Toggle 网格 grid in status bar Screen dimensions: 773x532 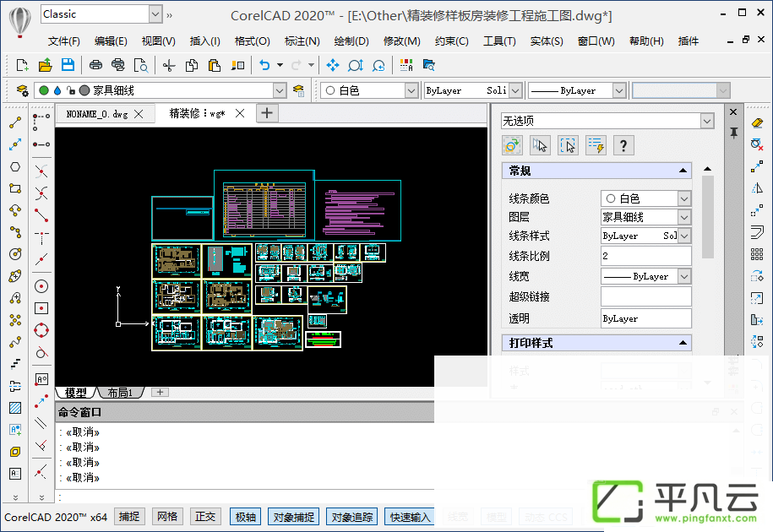tap(167, 517)
